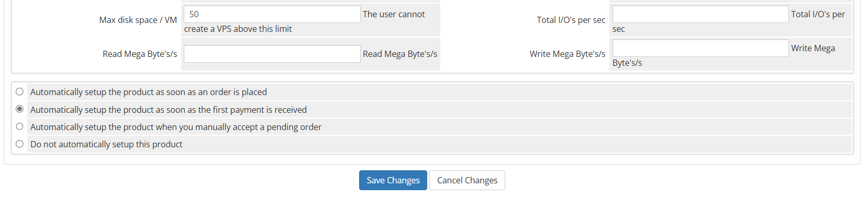Click the Cancel Changes button
Screen dimensions: 868x210
point(467,180)
